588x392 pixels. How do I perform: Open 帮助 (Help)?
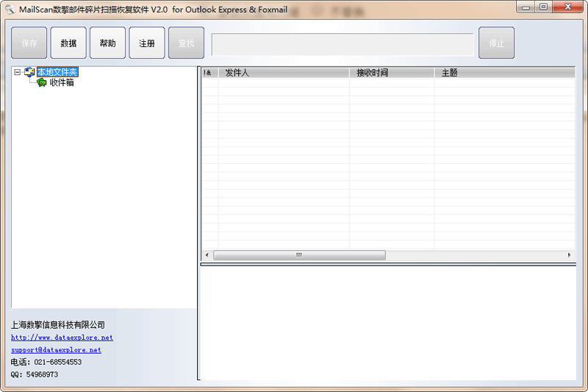point(107,43)
